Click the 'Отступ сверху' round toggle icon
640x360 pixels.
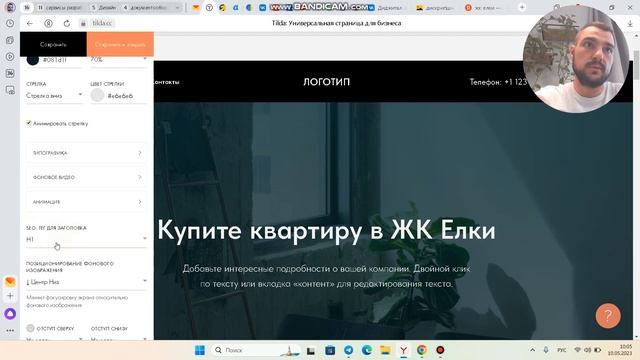pyautogui.click(x=30, y=328)
